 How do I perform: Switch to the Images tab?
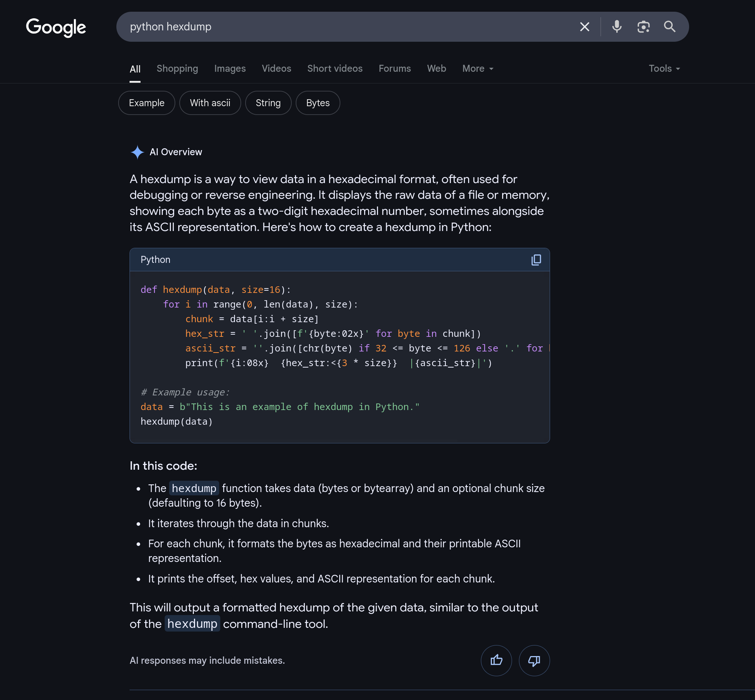click(x=229, y=68)
